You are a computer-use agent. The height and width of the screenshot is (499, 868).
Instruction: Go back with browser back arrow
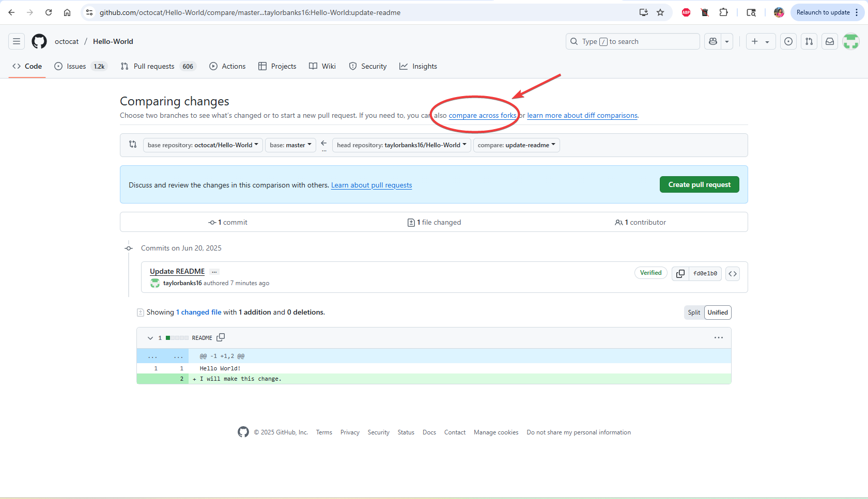tap(11, 12)
